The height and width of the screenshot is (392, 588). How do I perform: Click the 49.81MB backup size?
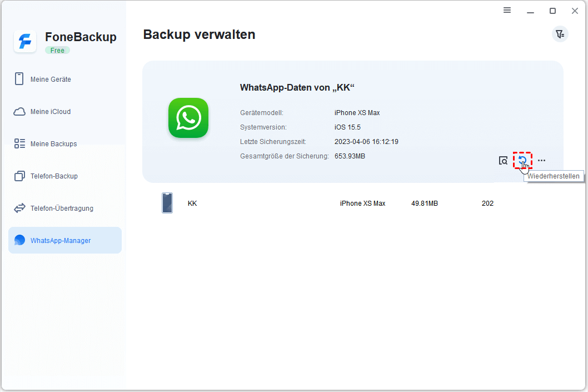point(425,204)
